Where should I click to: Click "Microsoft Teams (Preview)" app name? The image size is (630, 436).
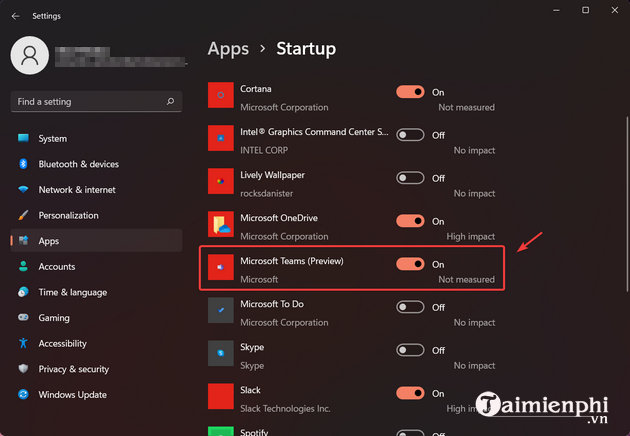[x=292, y=261]
